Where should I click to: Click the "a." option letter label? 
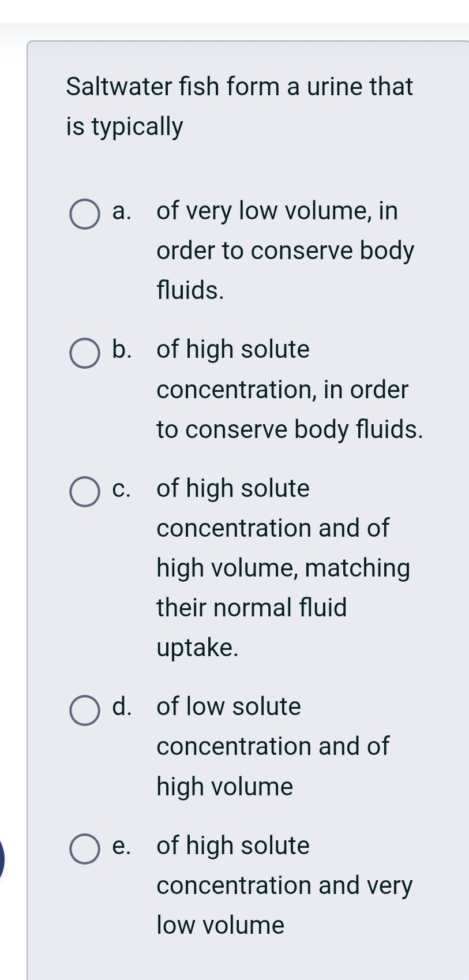(122, 211)
